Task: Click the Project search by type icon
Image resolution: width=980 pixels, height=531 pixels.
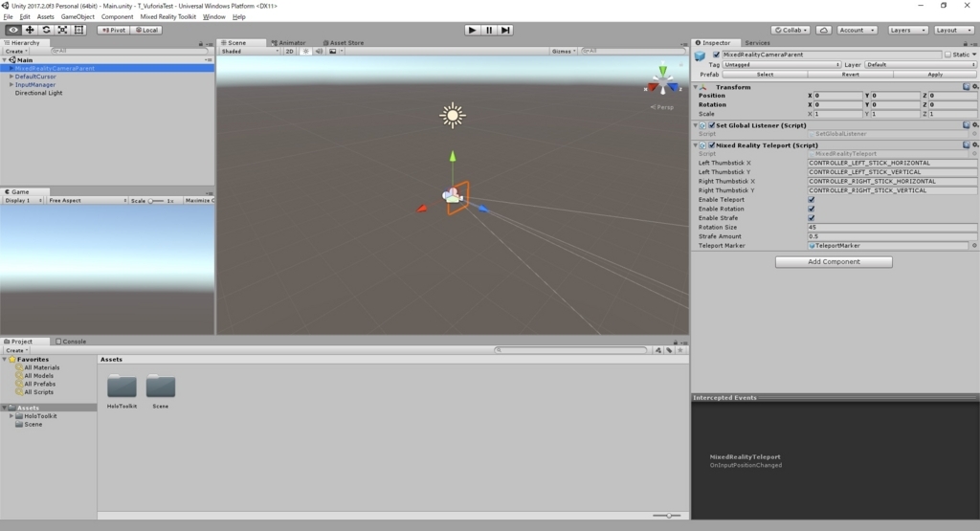Action: [658, 350]
